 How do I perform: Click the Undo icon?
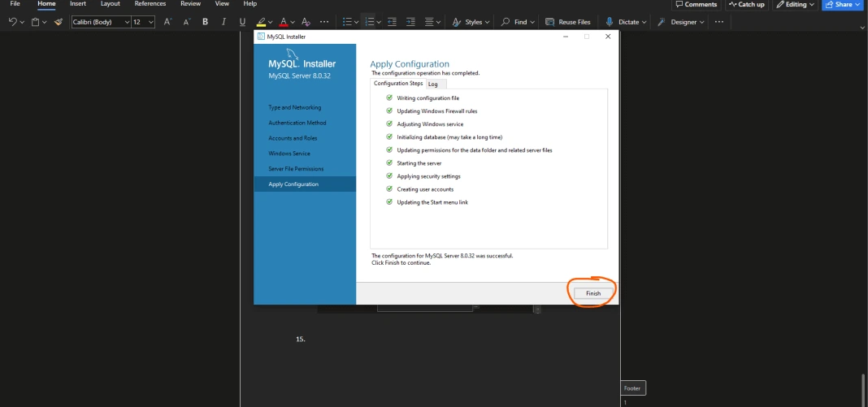pyautogui.click(x=13, y=22)
